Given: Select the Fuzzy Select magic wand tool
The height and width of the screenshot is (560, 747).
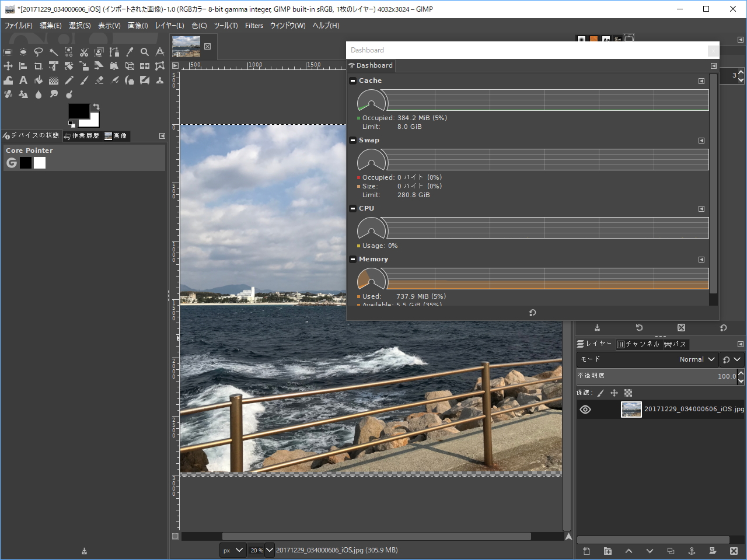Looking at the screenshot, I should pyautogui.click(x=54, y=52).
